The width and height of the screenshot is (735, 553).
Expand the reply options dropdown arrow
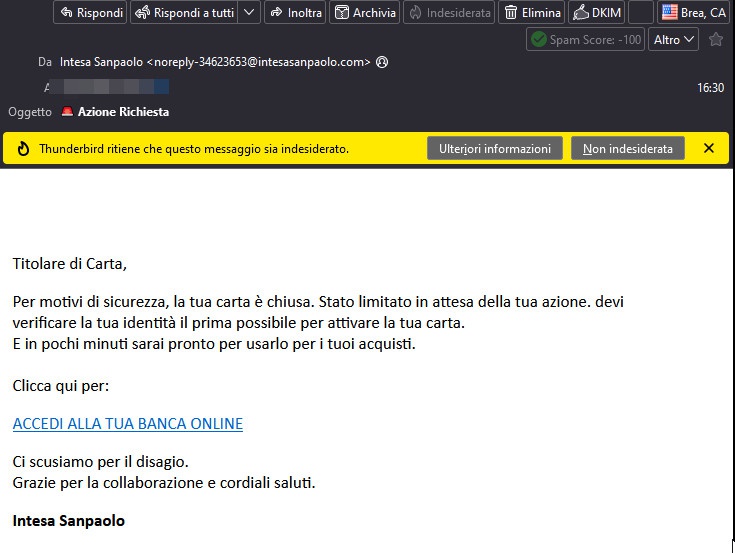249,13
